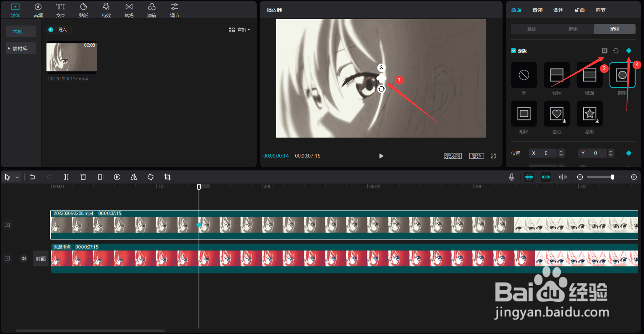The height and width of the screenshot is (334, 644).
Task: Click the timeline zoom out icon
Action: coord(580,177)
